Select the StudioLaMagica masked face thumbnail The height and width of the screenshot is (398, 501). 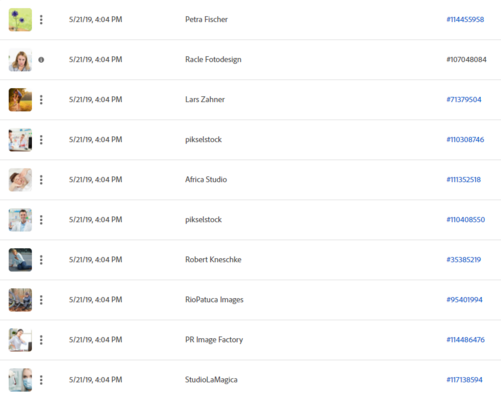coord(20,380)
